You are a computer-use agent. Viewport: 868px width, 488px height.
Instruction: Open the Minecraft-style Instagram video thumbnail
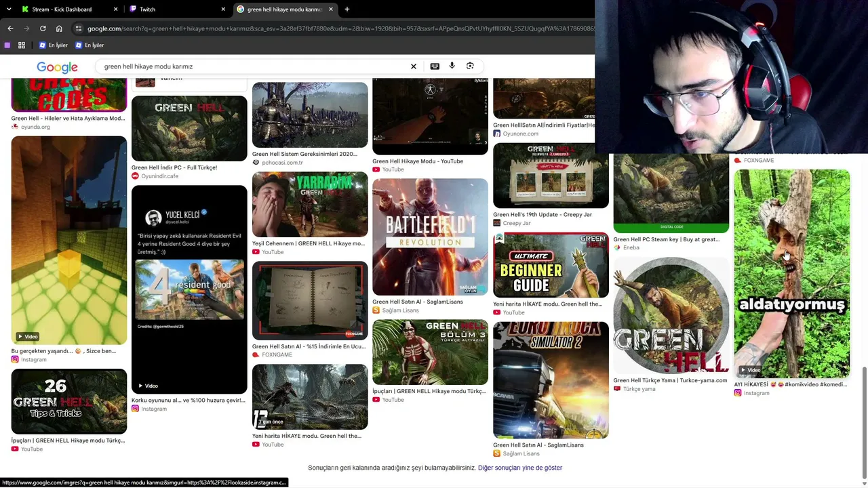pyautogui.click(x=69, y=241)
